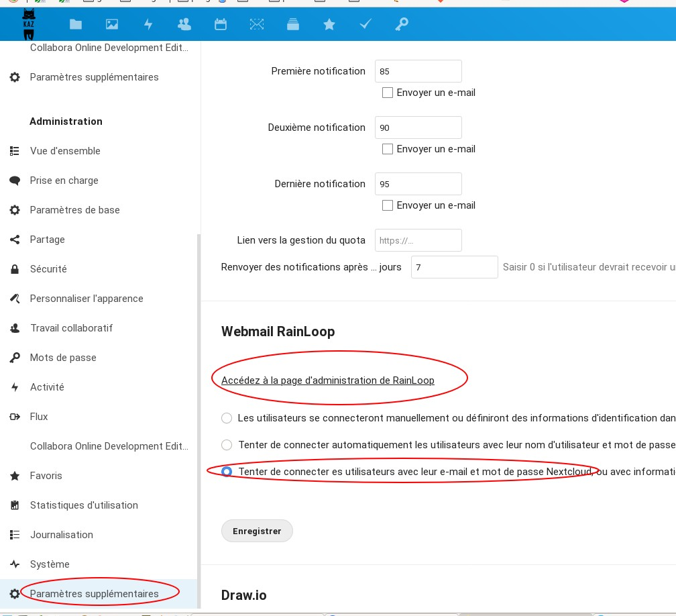Open Sécurité in the administration sidebar
This screenshot has width=676, height=616.
(x=48, y=269)
